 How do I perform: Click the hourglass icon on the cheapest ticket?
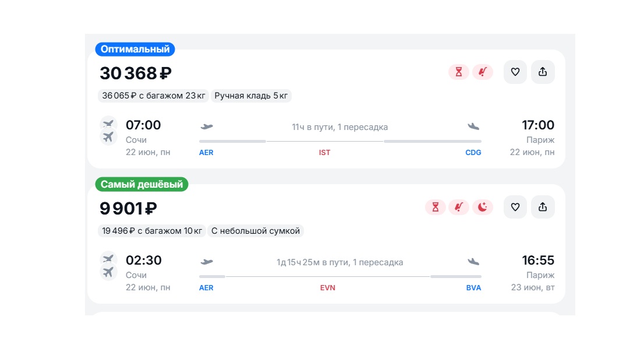(436, 207)
